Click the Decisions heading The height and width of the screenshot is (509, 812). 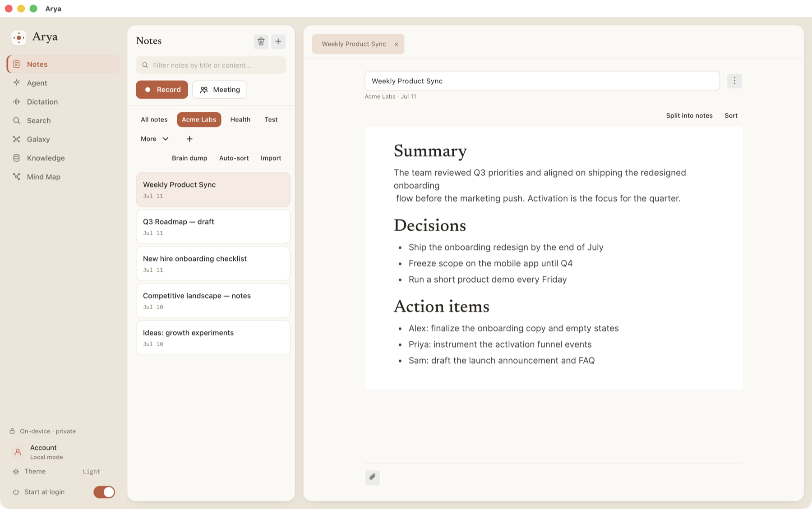pos(429,225)
